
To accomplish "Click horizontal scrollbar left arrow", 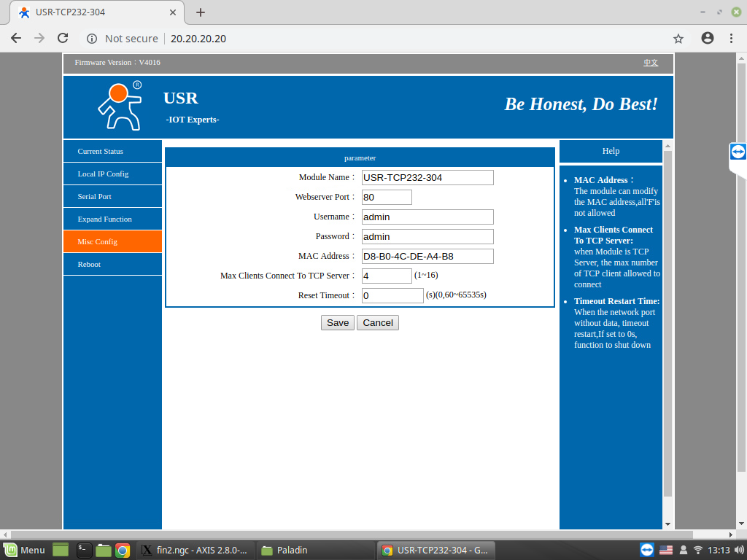I will [5, 534].
